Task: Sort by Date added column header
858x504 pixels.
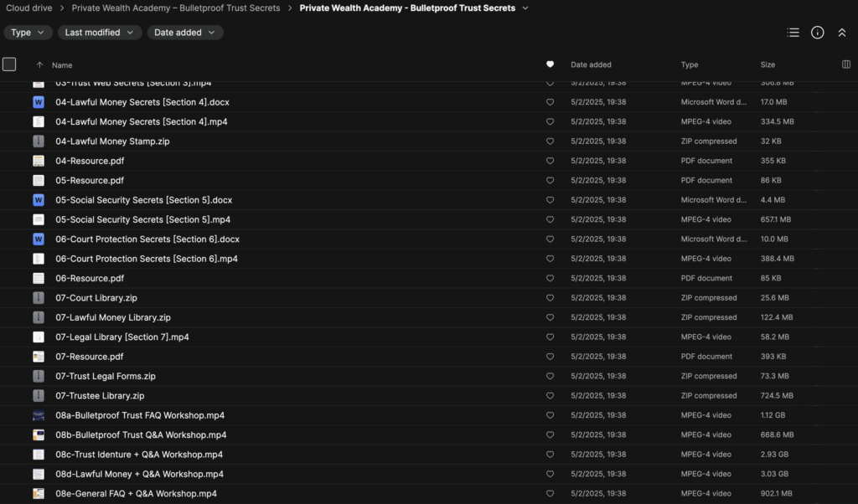Action: (591, 64)
